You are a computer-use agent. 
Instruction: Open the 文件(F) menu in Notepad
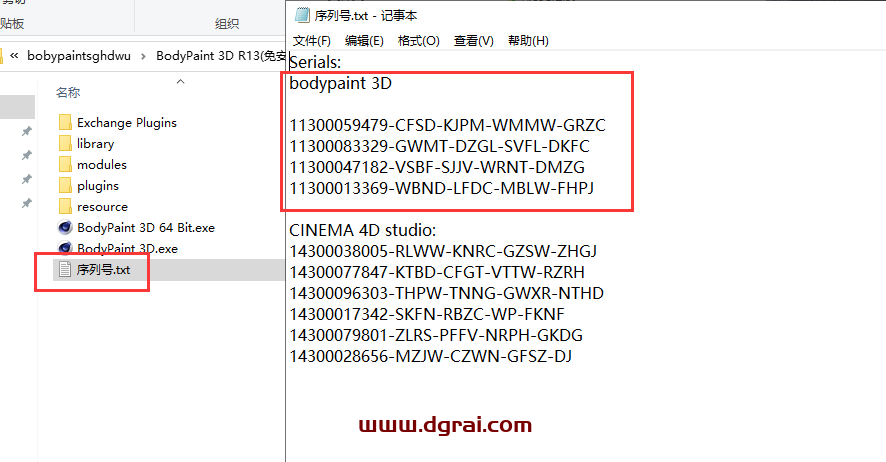(x=311, y=41)
